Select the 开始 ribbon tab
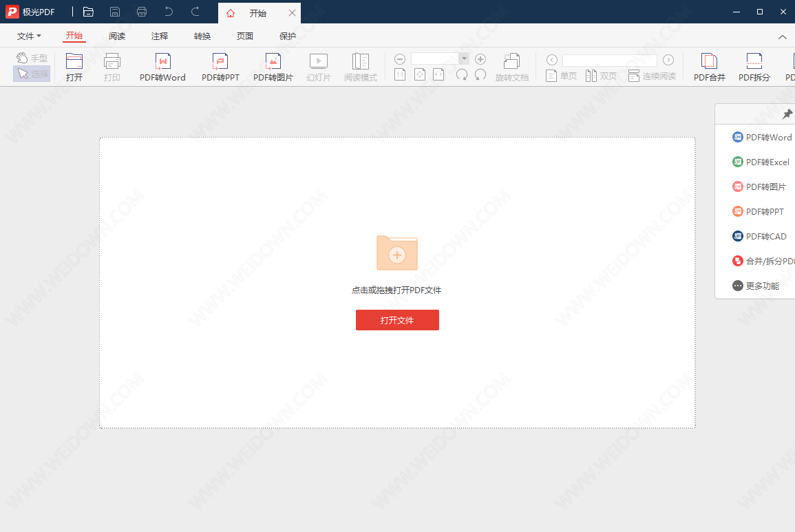The width and height of the screenshot is (795, 532). coord(74,36)
